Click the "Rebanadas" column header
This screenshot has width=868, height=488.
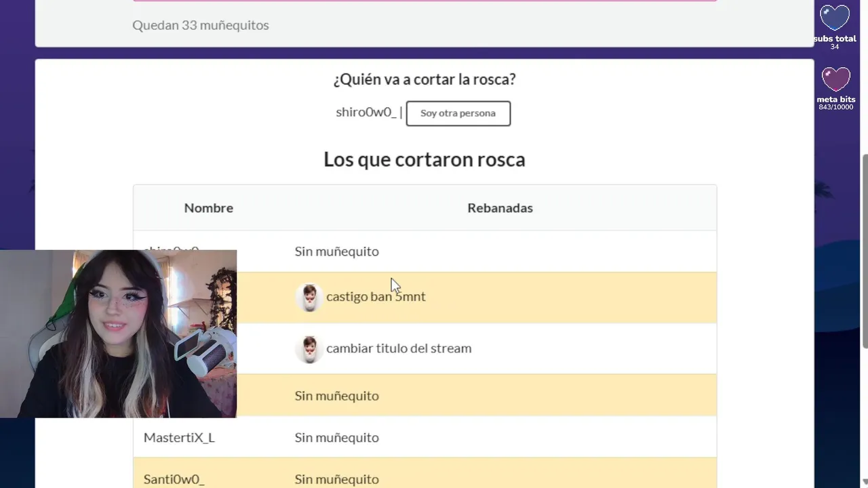click(500, 208)
